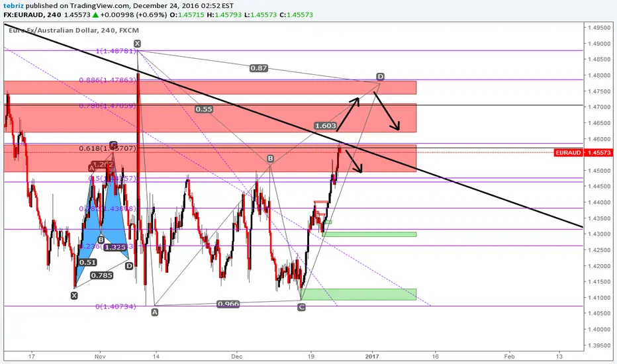Click the 0.55 ratio label
Viewport: 617px width, 364px height.
tap(204, 109)
